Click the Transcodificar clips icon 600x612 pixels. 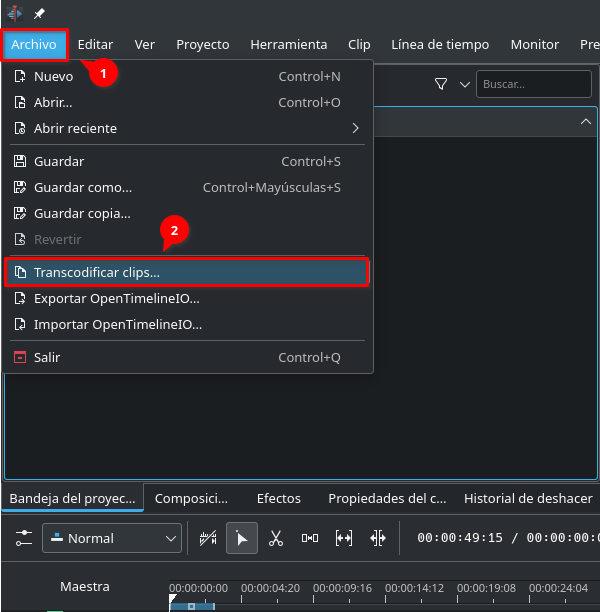(20, 272)
